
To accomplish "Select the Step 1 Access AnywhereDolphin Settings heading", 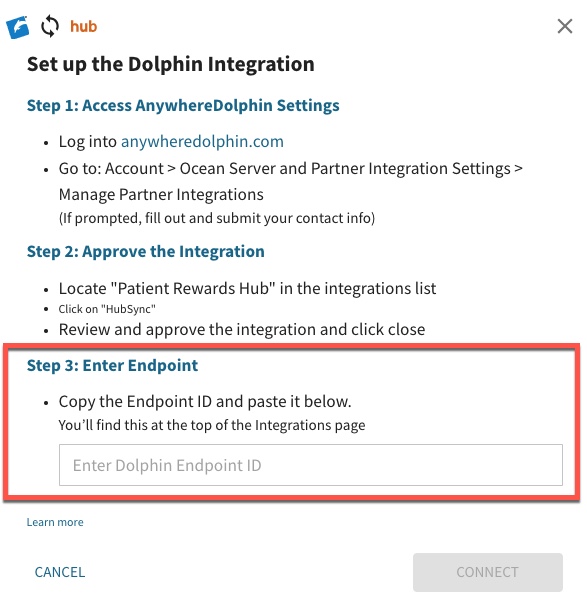I will (183, 106).
